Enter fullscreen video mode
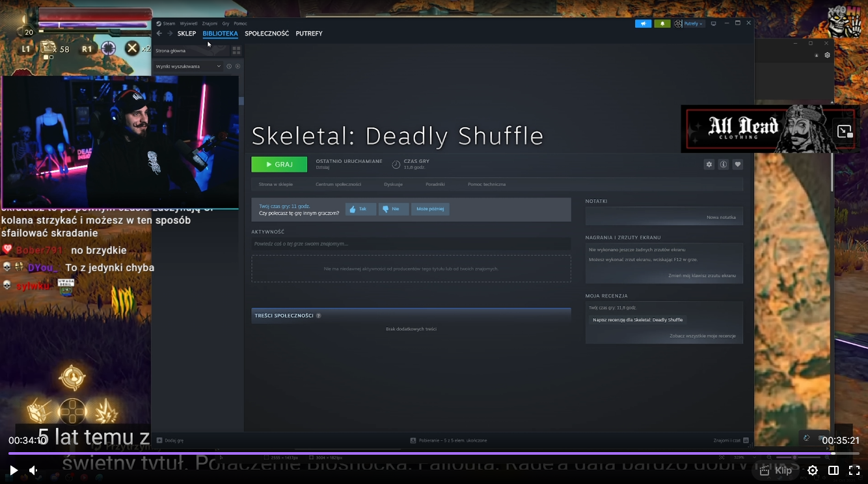This screenshot has width=868, height=484. click(854, 470)
